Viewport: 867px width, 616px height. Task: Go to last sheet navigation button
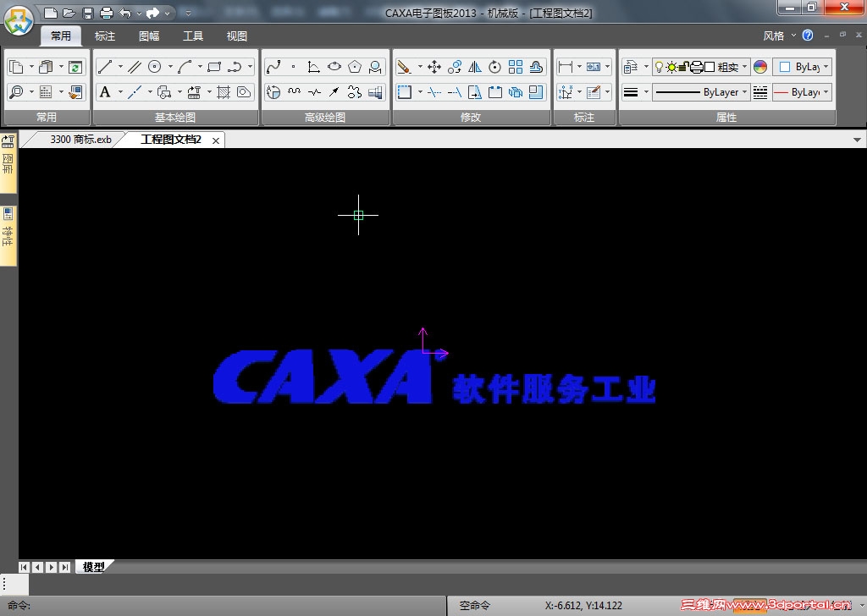pos(64,567)
